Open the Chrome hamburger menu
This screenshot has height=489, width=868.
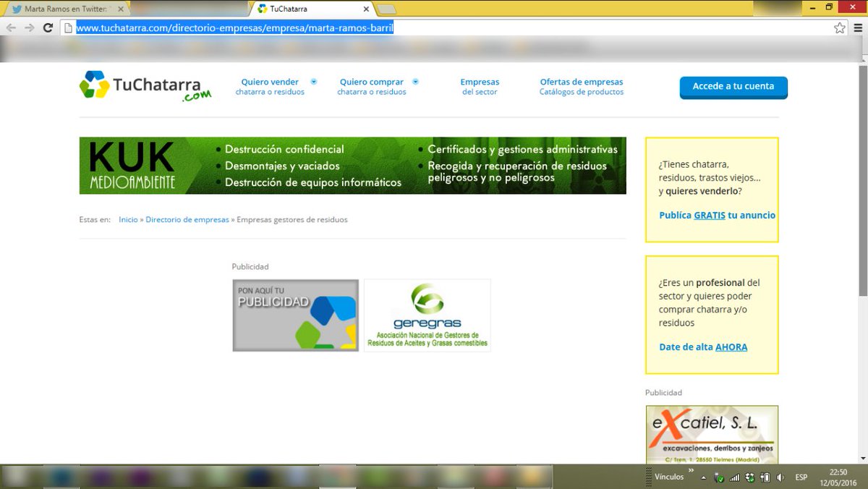[x=858, y=28]
